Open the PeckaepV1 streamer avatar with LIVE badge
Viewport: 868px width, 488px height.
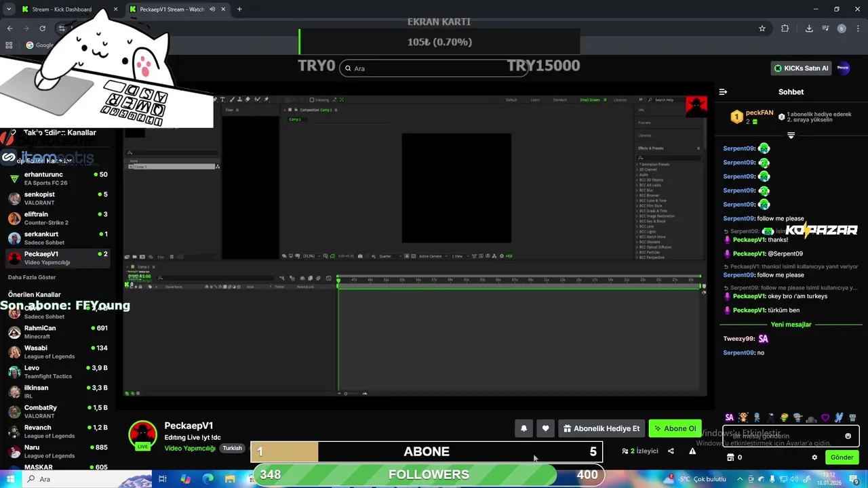pos(143,436)
